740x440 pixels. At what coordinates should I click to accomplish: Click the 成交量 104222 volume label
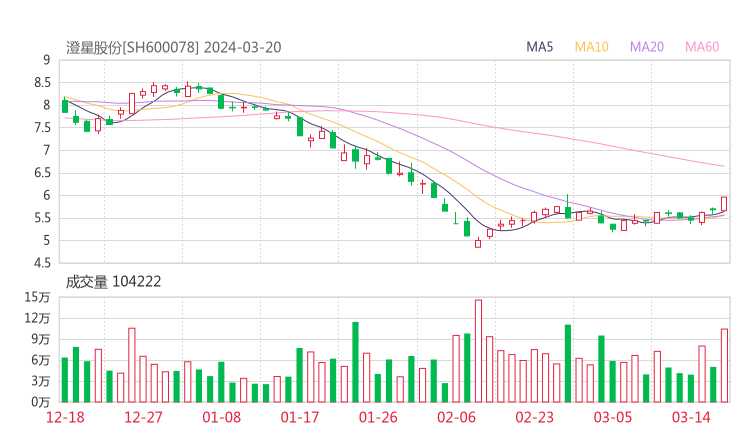(x=113, y=282)
